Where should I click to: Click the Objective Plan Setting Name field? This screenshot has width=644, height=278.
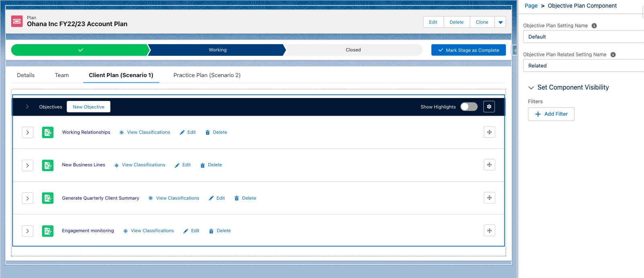[x=583, y=37]
